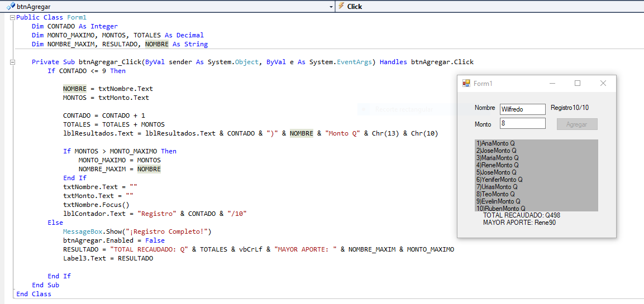Click the '6)YeniferMonto Q' result line
The image size is (644, 304).
click(499, 179)
